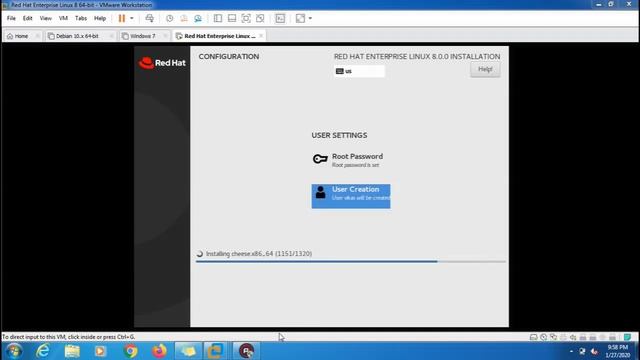Screen dimensions: 640x360
Task: Click the taskbar clock showing 9:58 PM
Action: click(618, 351)
